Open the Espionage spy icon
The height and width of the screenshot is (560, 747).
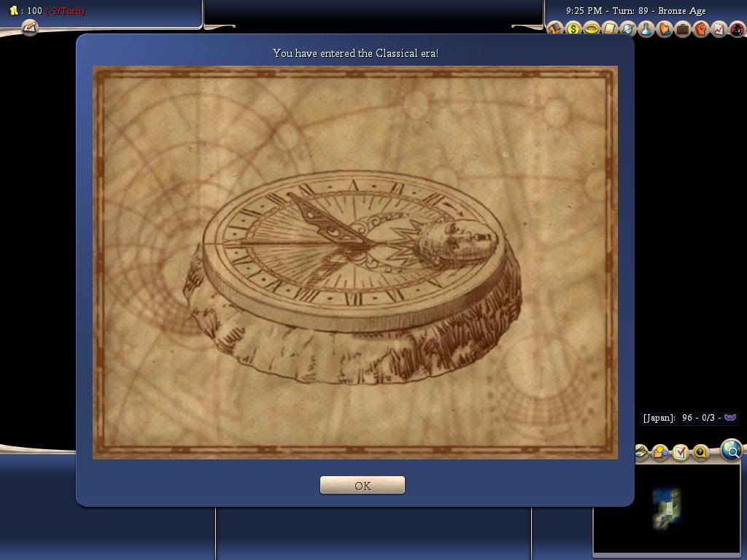737,28
